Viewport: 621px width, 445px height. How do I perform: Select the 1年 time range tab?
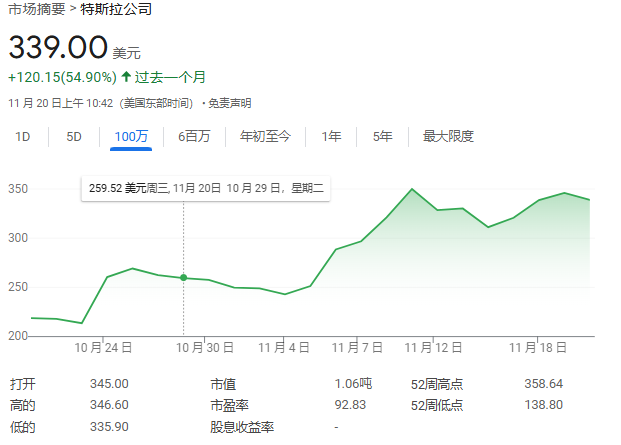coord(331,137)
